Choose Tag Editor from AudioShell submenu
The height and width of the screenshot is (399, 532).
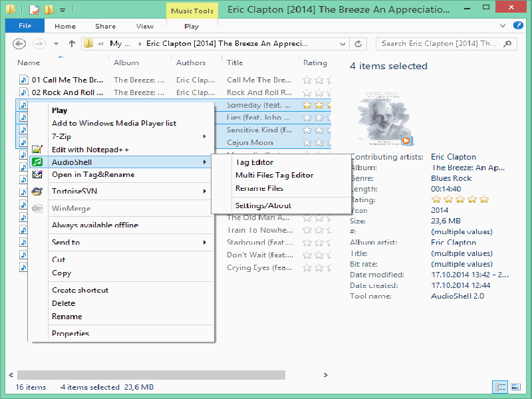click(x=255, y=162)
